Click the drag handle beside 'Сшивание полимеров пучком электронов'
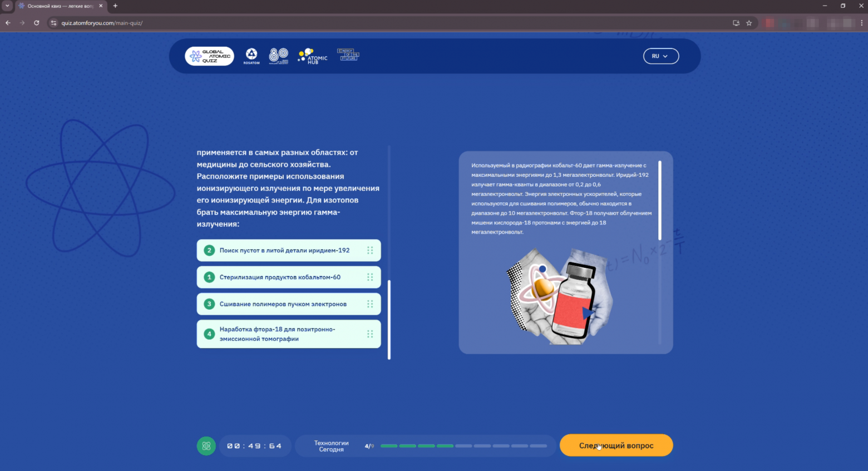The width and height of the screenshot is (868, 471). pyautogui.click(x=370, y=304)
